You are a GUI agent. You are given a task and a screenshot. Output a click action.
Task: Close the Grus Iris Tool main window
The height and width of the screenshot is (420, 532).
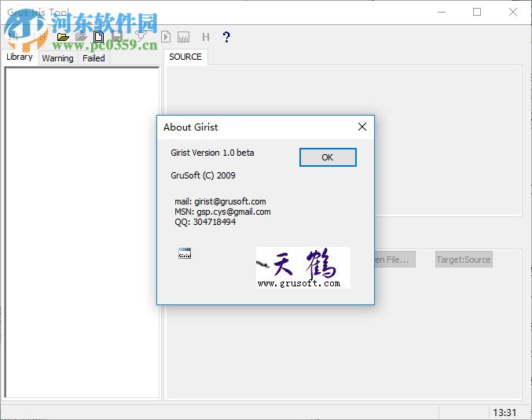(513, 12)
